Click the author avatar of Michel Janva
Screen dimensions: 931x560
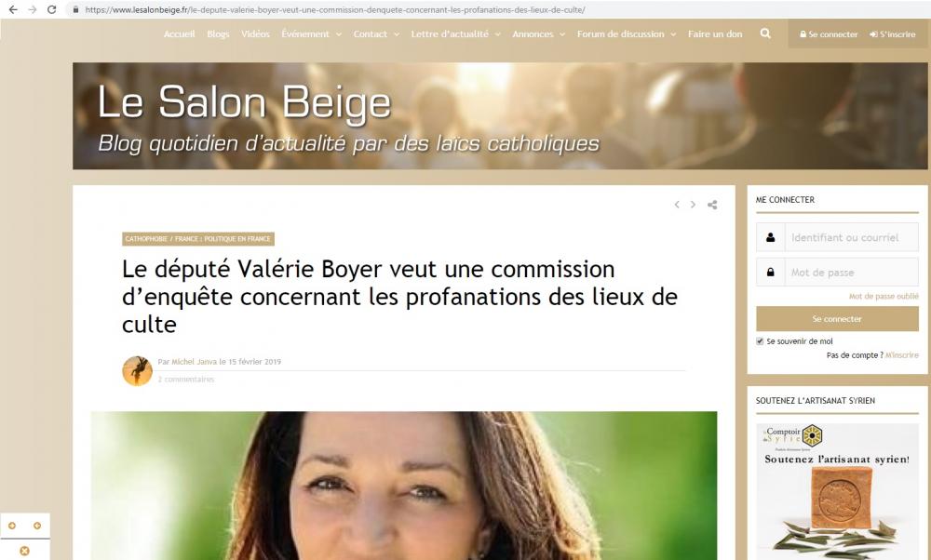pos(137,371)
